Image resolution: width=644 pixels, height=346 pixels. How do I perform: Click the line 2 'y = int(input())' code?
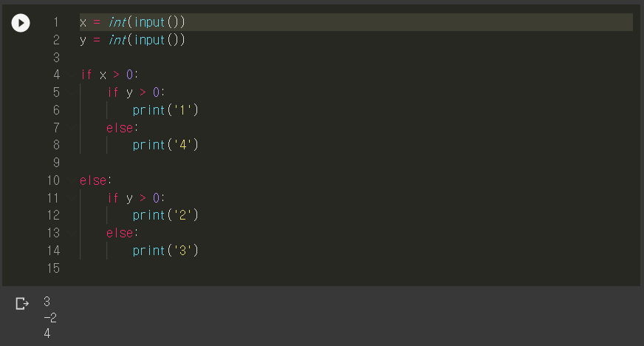point(132,40)
